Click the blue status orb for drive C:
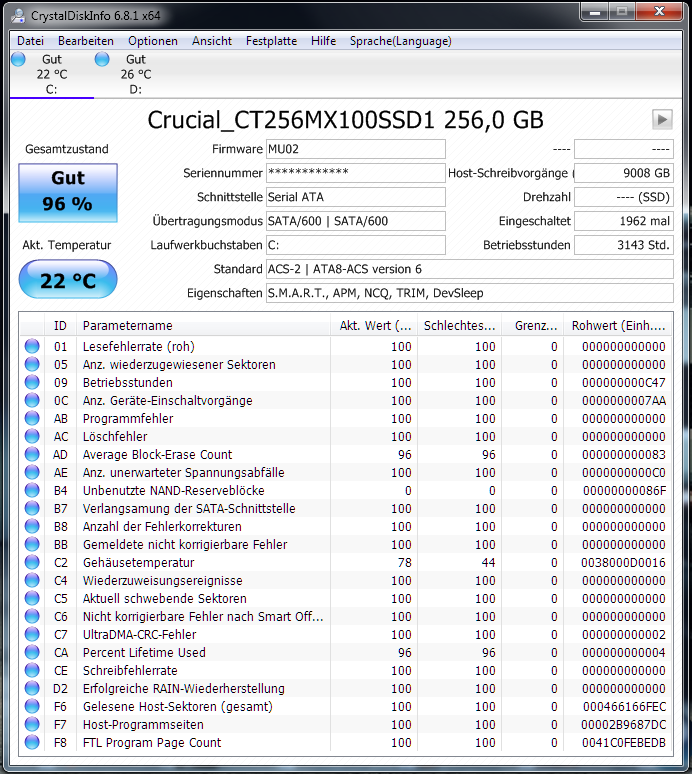This screenshot has height=774, width=692. point(18,59)
